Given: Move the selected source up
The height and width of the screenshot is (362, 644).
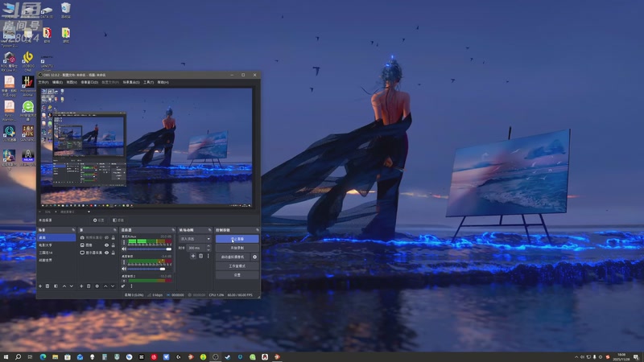Looking at the screenshot, I should [105, 286].
